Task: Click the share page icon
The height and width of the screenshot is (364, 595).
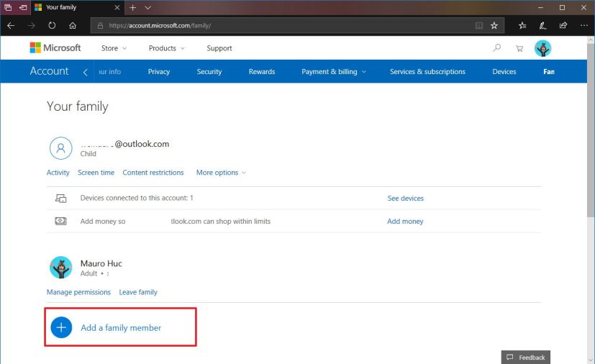Action: click(x=563, y=25)
